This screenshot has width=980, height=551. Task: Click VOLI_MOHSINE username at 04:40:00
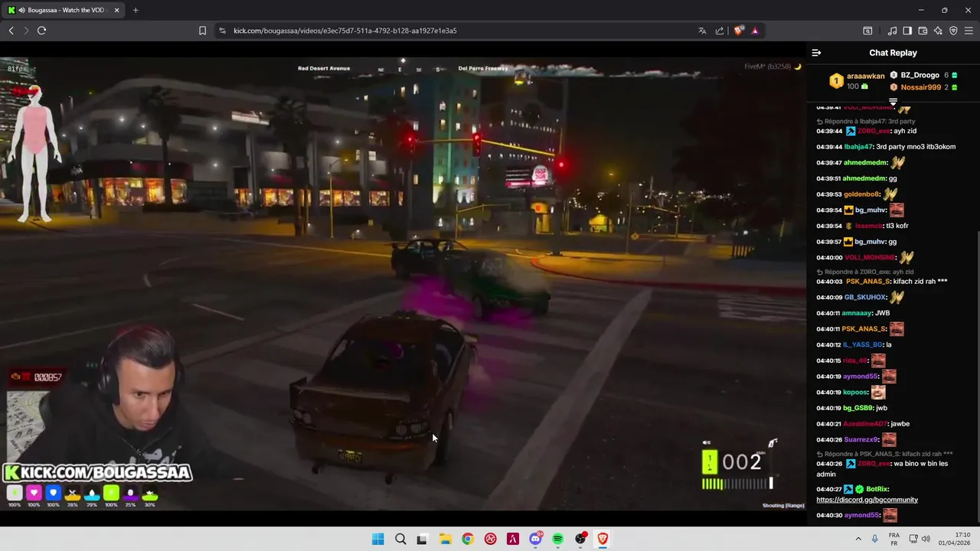[870, 257]
